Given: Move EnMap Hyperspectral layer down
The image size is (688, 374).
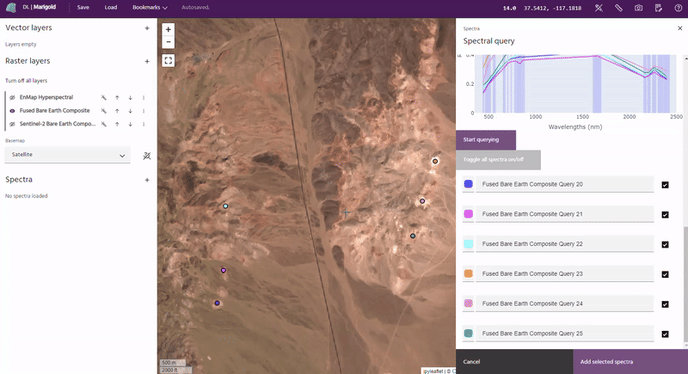Looking at the screenshot, I should [130, 97].
